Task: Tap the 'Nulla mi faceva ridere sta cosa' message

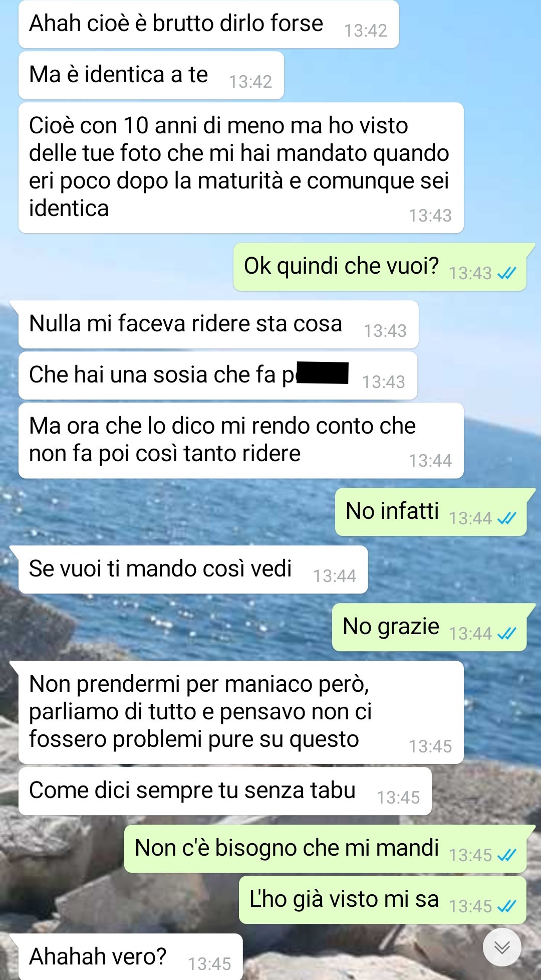Action: pos(218,324)
